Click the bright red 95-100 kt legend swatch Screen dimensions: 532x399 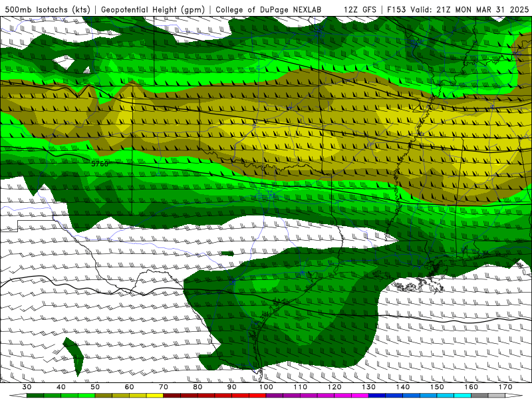(257, 396)
